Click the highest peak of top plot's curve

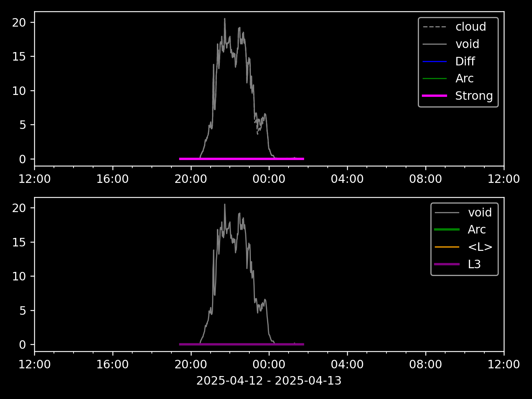pyautogui.click(x=225, y=19)
